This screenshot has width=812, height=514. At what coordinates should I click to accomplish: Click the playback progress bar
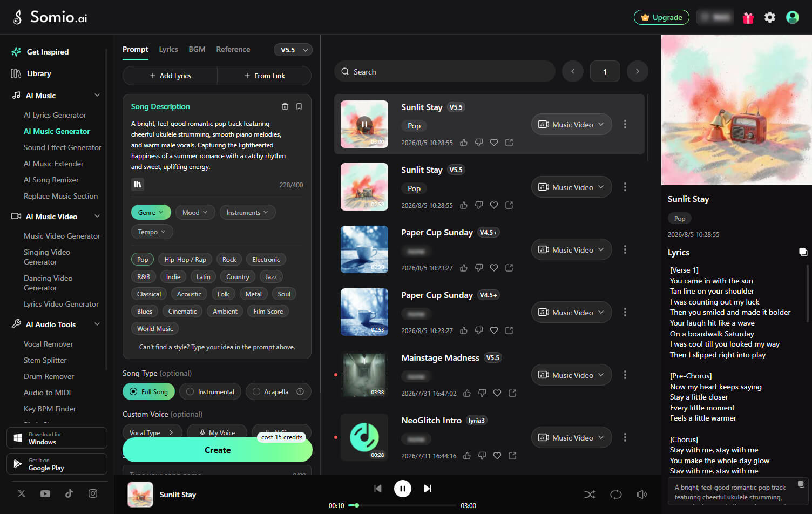(402, 505)
